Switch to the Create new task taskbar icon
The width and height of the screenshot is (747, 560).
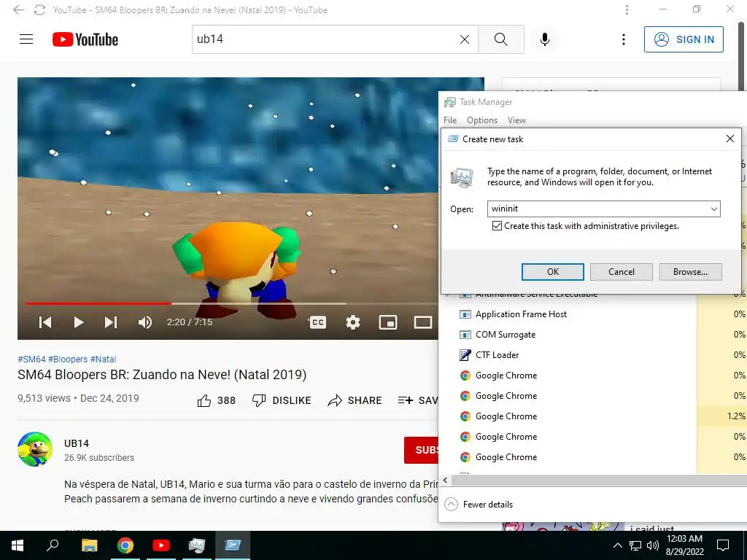233,545
